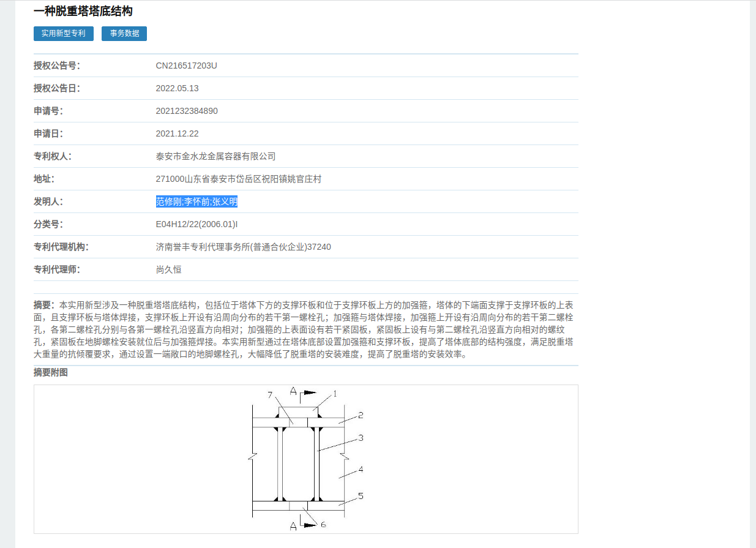Click the 摘要 abstract paragraph text
The width and height of the screenshot is (756, 548).
coord(304,329)
